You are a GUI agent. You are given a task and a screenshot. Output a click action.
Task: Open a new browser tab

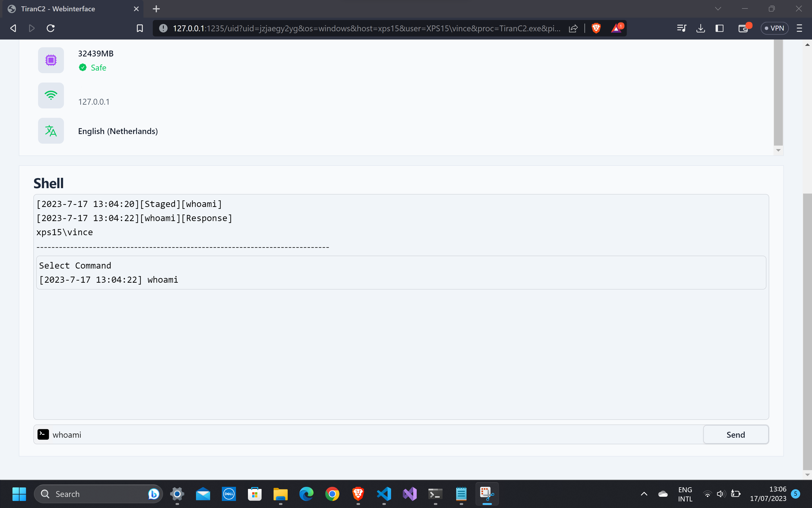click(x=156, y=9)
